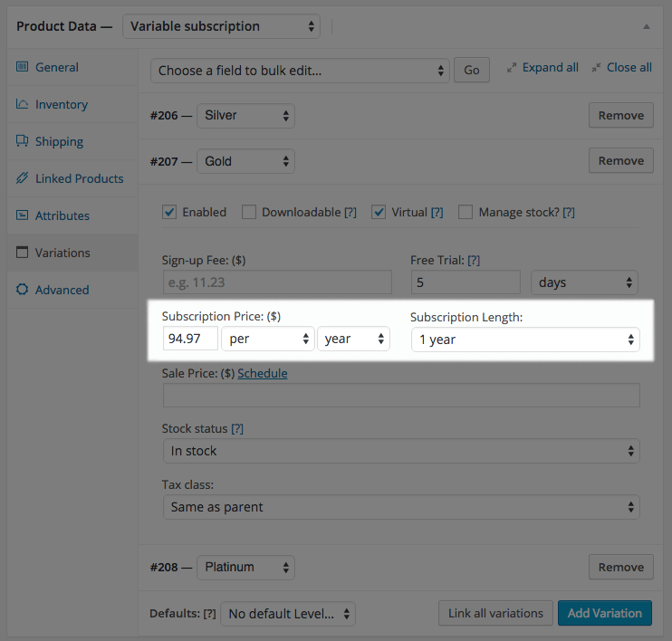
Task: Uncheck the Enabled checkbox
Action: coord(169,212)
